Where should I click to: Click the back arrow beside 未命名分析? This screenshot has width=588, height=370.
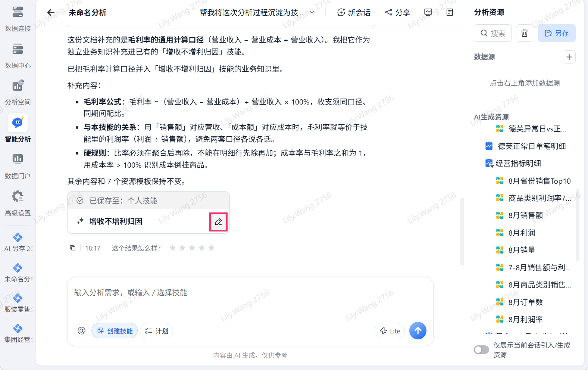click(x=51, y=13)
